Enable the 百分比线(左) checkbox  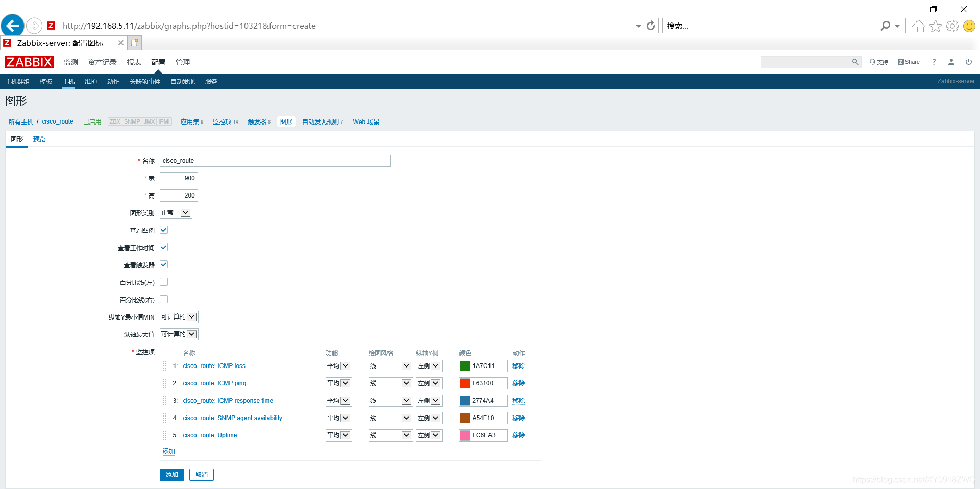(164, 282)
